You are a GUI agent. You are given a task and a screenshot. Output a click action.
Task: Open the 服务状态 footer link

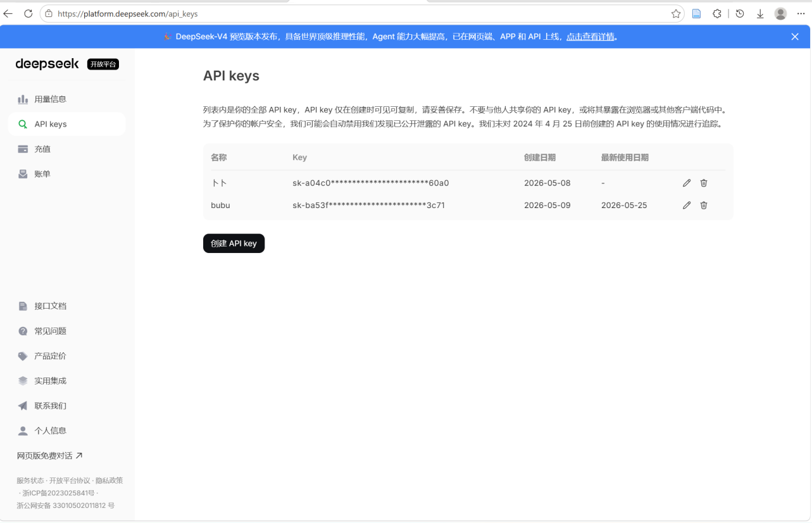tap(30, 481)
